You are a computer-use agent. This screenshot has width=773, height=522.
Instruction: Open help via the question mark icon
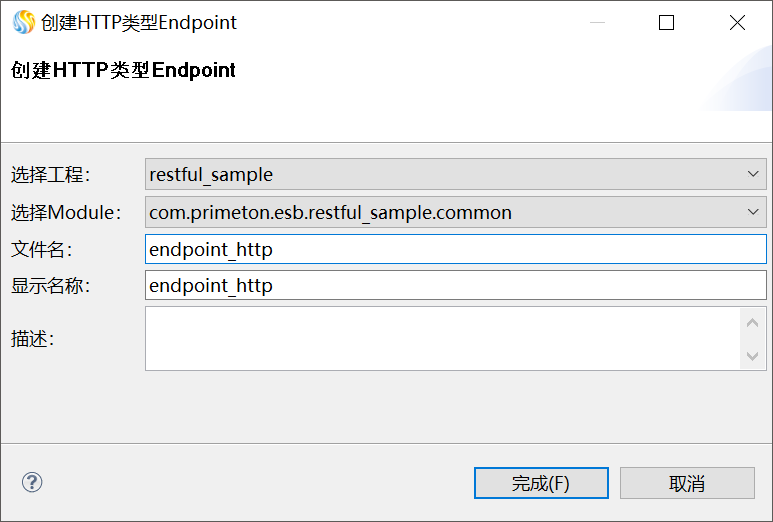(x=32, y=483)
